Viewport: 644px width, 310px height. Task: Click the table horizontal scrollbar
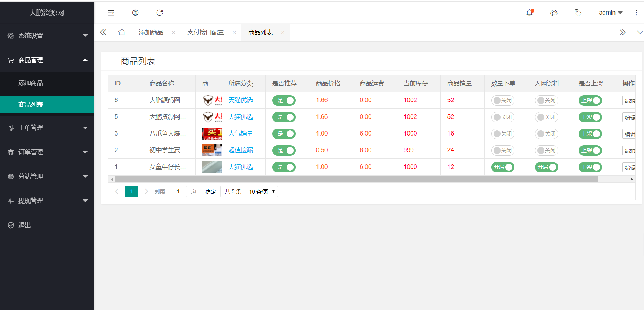click(x=356, y=179)
